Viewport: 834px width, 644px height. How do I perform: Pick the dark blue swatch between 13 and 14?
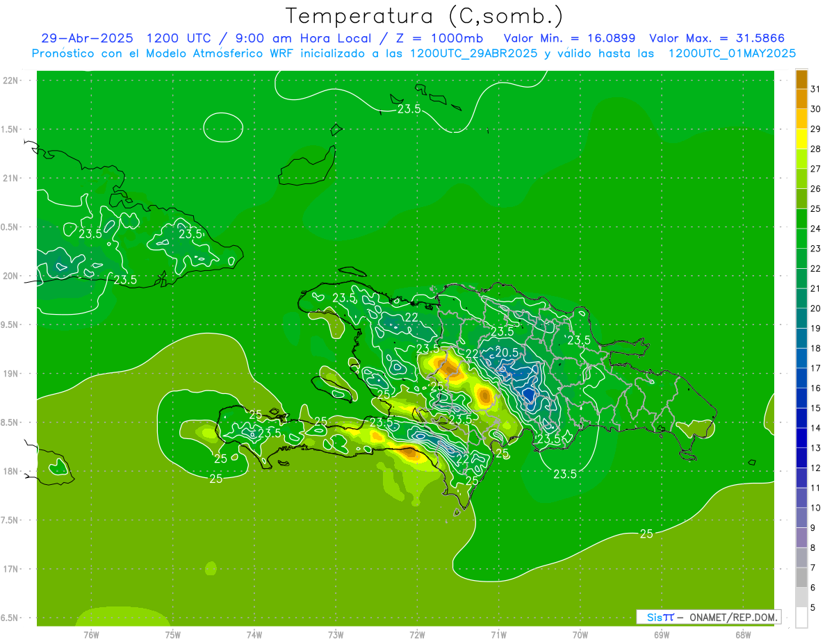[x=801, y=438]
